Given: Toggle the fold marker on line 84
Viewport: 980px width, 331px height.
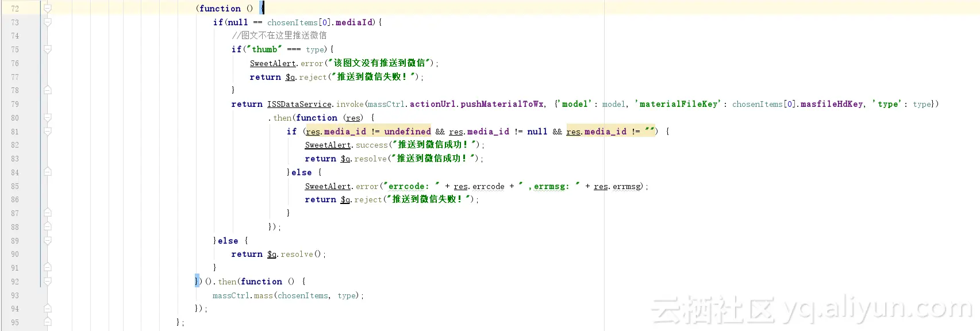Looking at the screenshot, I should [48, 172].
